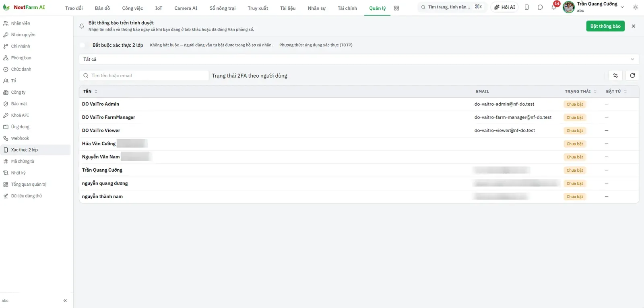Sort by the BẬT TỪ column header

coord(616,91)
